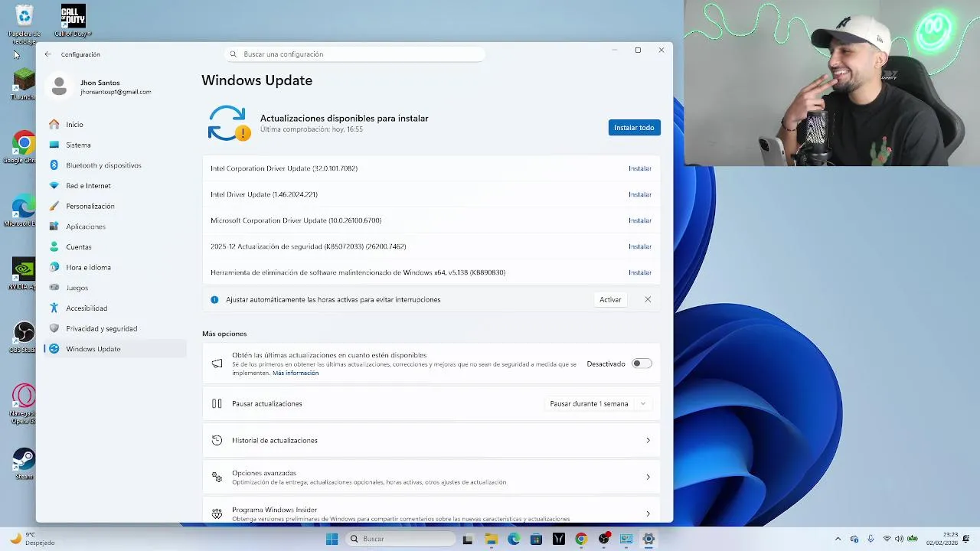This screenshot has width=980, height=551.
Task: Select the Call of Duty desktop shortcut
Action: point(73,21)
